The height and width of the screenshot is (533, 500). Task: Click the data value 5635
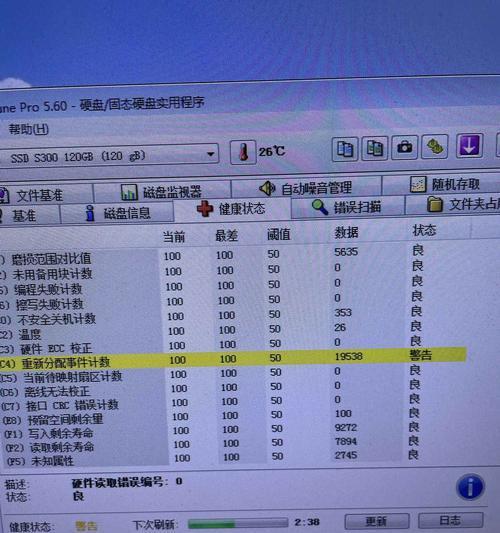(x=346, y=252)
